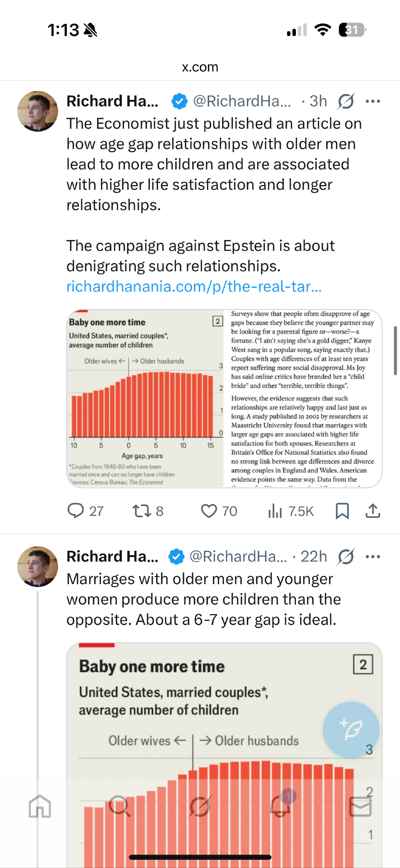Viewport: 400px width, 868px height.
Task: Bookmark the first post
Action: (342, 511)
